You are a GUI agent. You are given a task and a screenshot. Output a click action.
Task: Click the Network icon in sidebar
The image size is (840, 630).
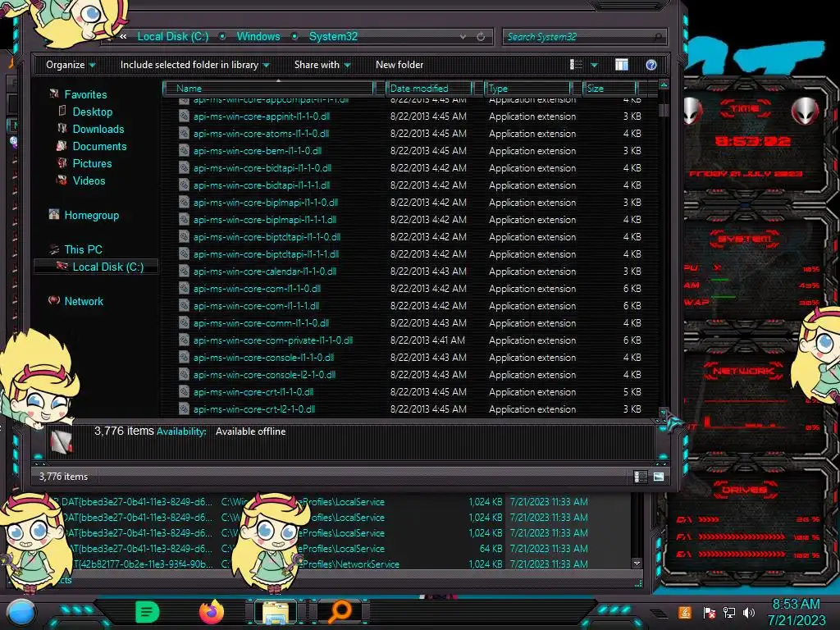[x=54, y=300]
